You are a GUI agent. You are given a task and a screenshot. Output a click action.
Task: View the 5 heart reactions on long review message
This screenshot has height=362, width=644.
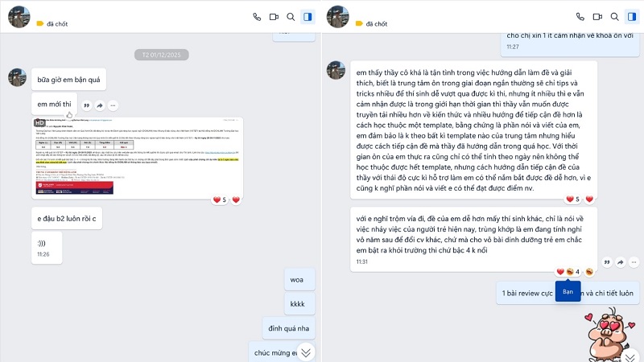point(573,199)
